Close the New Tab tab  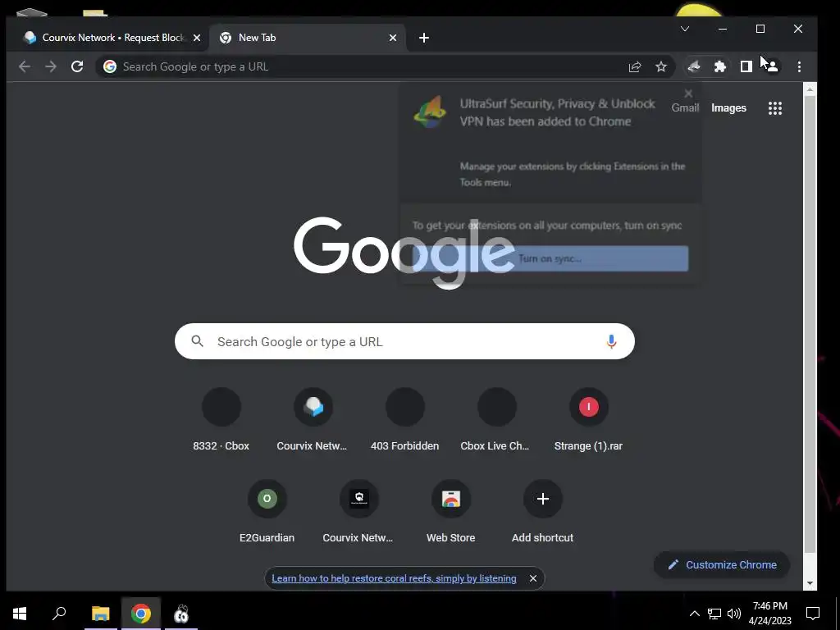(393, 38)
